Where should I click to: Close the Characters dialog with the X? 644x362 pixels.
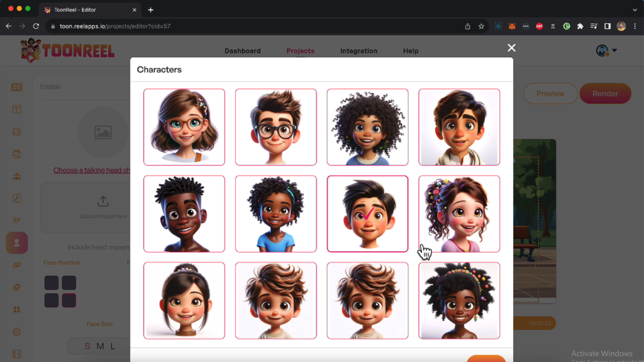pos(511,48)
